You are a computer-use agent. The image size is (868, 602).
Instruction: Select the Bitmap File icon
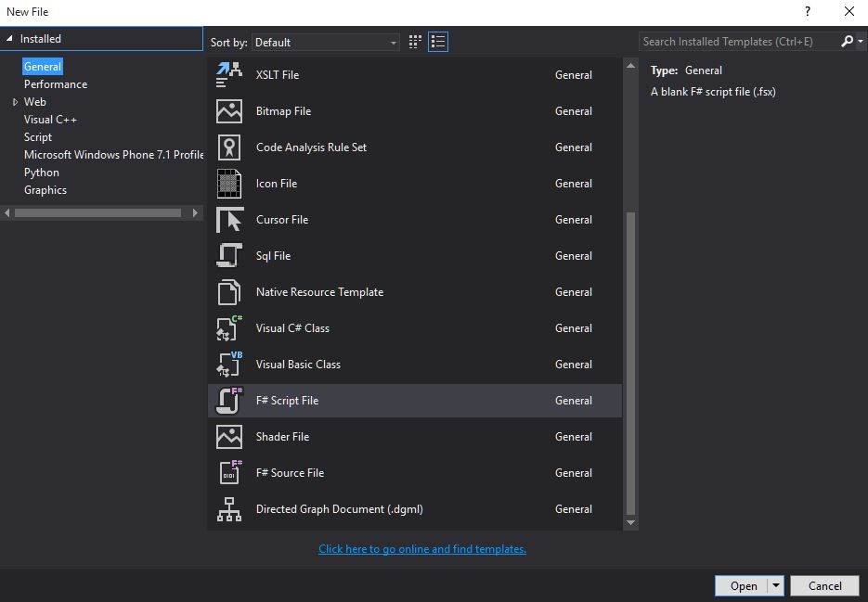point(229,111)
